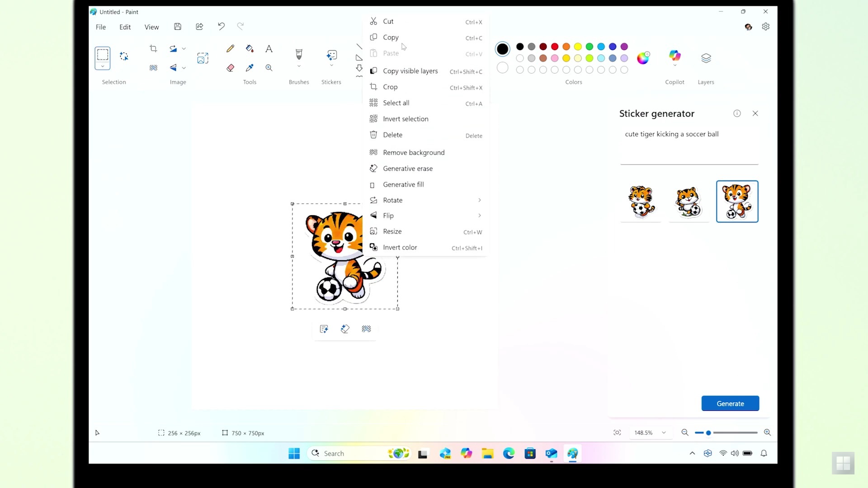This screenshot has width=868, height=488.
Task: Click the Generate button
Action: [730, 404]
